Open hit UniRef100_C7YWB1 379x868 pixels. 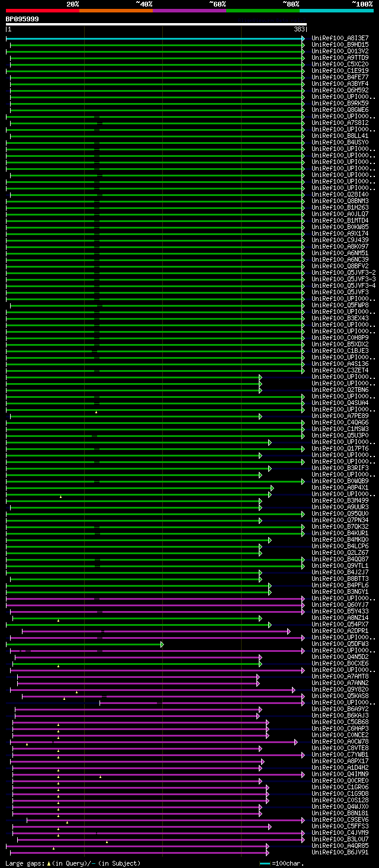coord(340,754)
